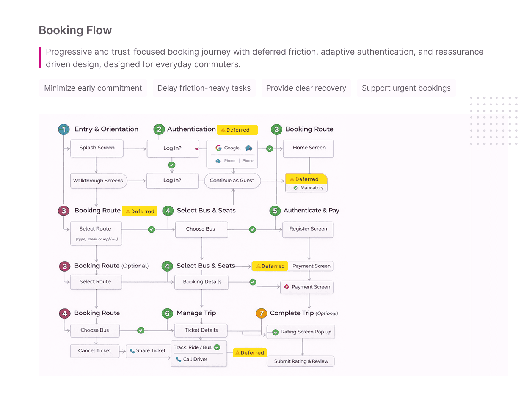Click green check on Rating Screen Pop up
The height and width of the screenshot is (396, 532).
click(276, 332)
